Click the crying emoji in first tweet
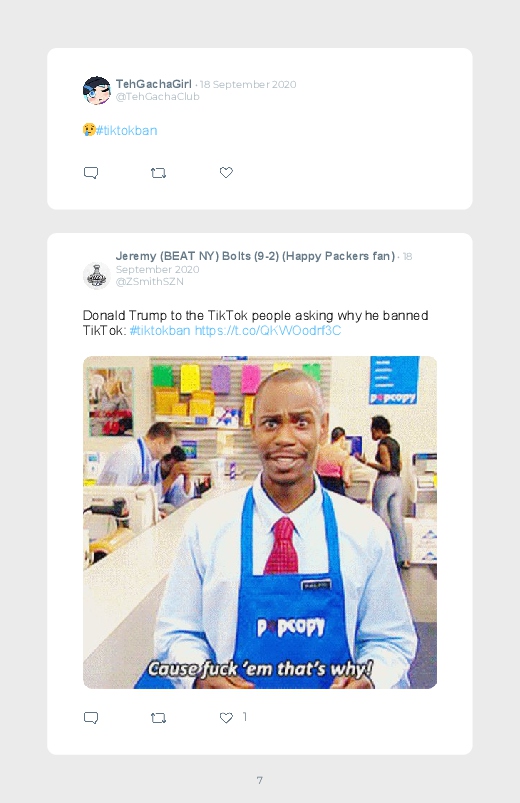Image resolution: width=520 pixels, height=803 pixels. (x=89, y=130)
